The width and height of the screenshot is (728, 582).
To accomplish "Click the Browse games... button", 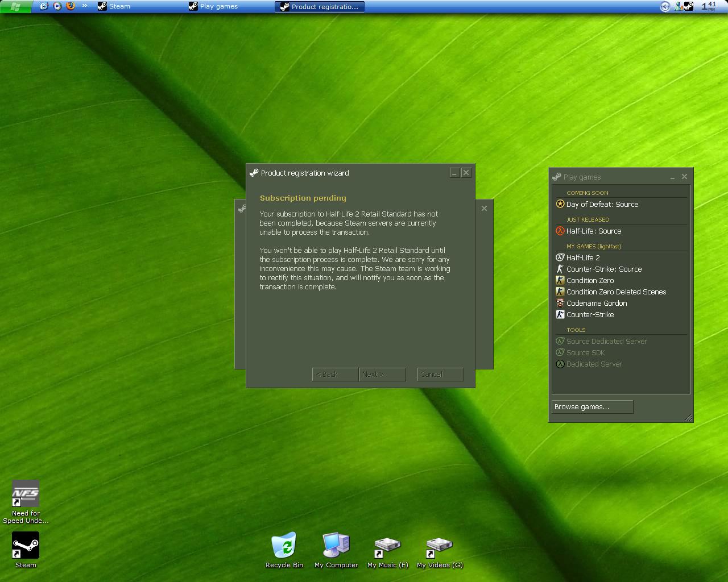I will 592,407.
